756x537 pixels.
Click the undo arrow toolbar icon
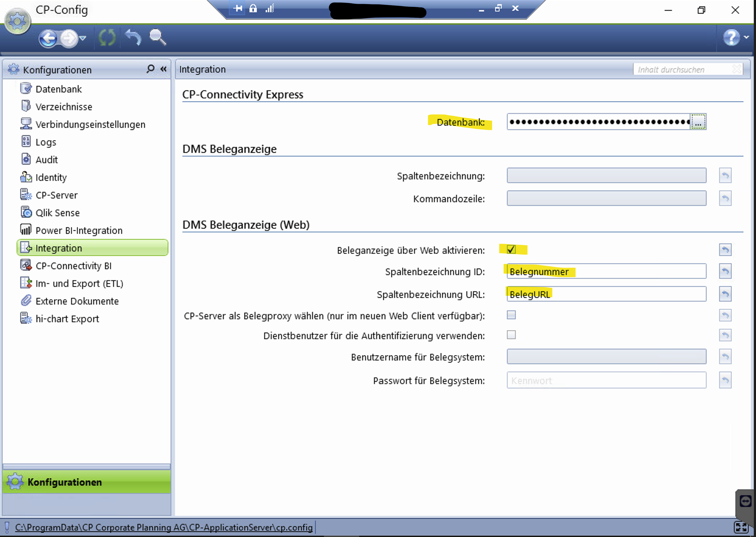(x=133, y=37)
